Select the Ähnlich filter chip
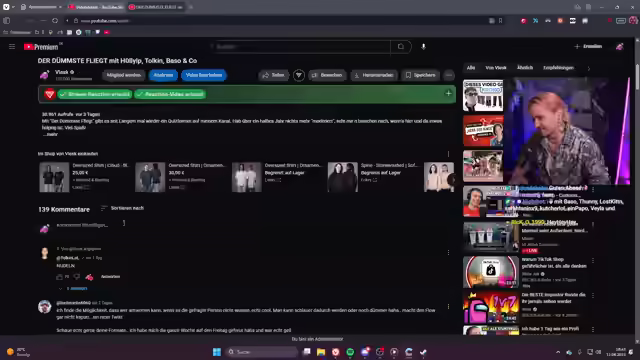Screen dimensions: 640x360 pos(525,68)
